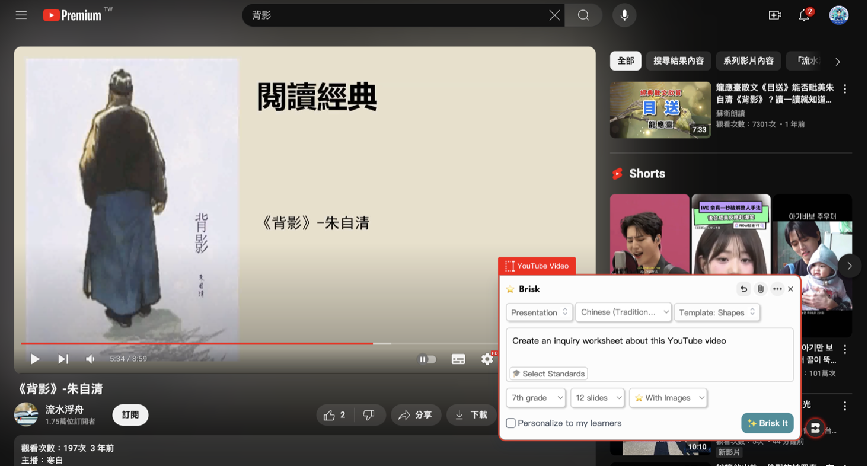Screen dimensions: 868x466
Task: Download the video
Action: [x=471, y=415]
